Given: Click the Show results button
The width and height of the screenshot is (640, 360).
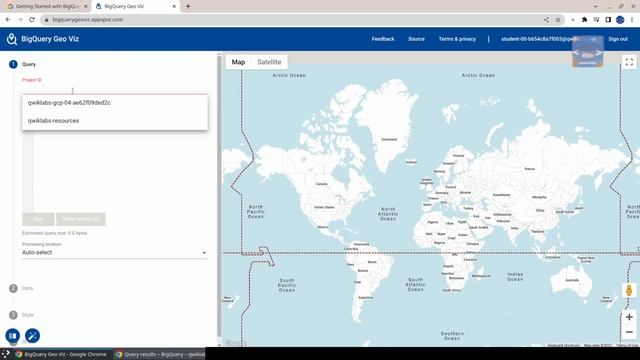Looking at the screenshot, I should point(81,219).
